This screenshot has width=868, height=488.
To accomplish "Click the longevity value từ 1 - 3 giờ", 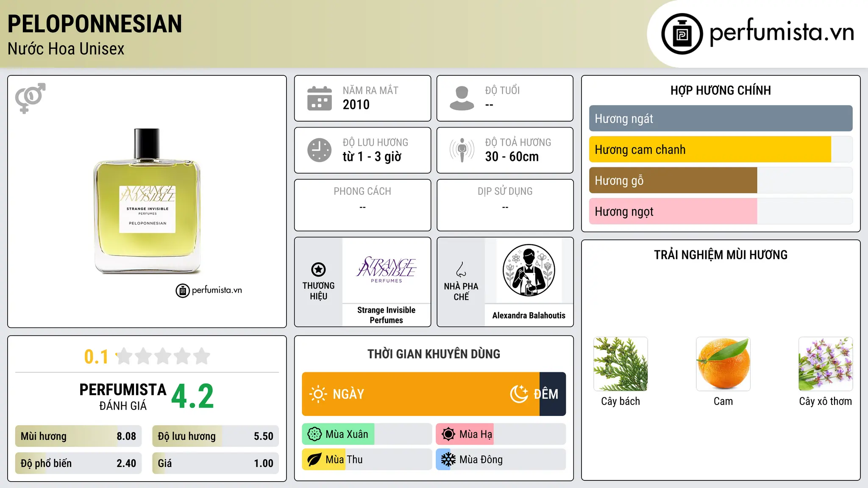I will tap(372, 157).
